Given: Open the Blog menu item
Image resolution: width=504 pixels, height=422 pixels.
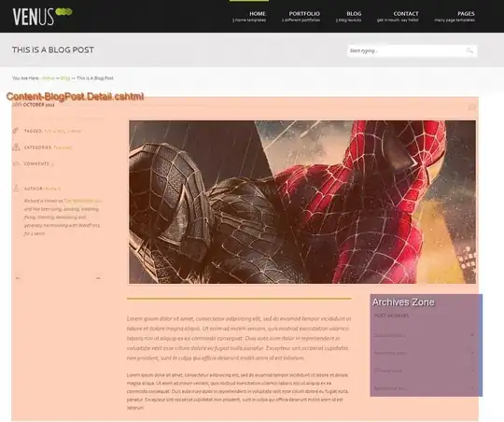Looking at the screenshot, I should pos(348,17).
